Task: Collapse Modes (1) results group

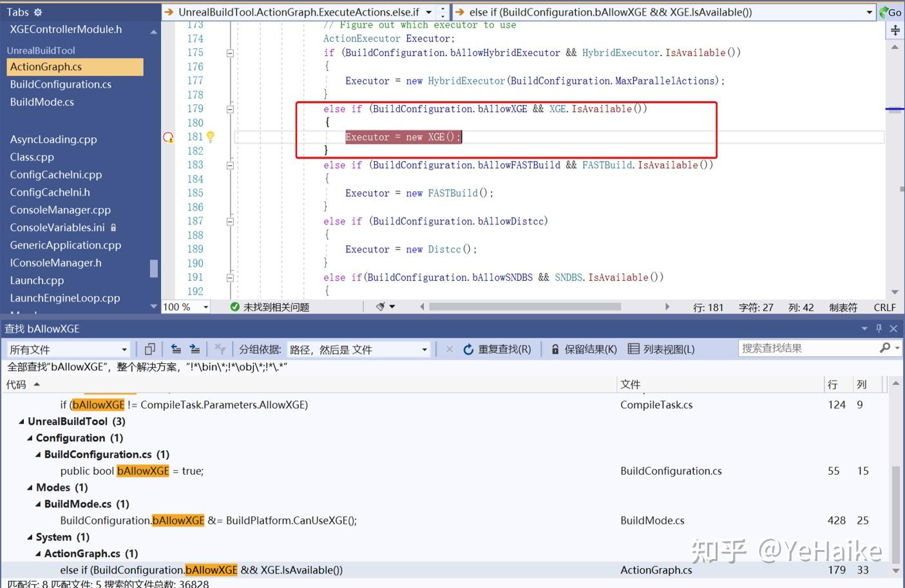Action: [30, 488]
